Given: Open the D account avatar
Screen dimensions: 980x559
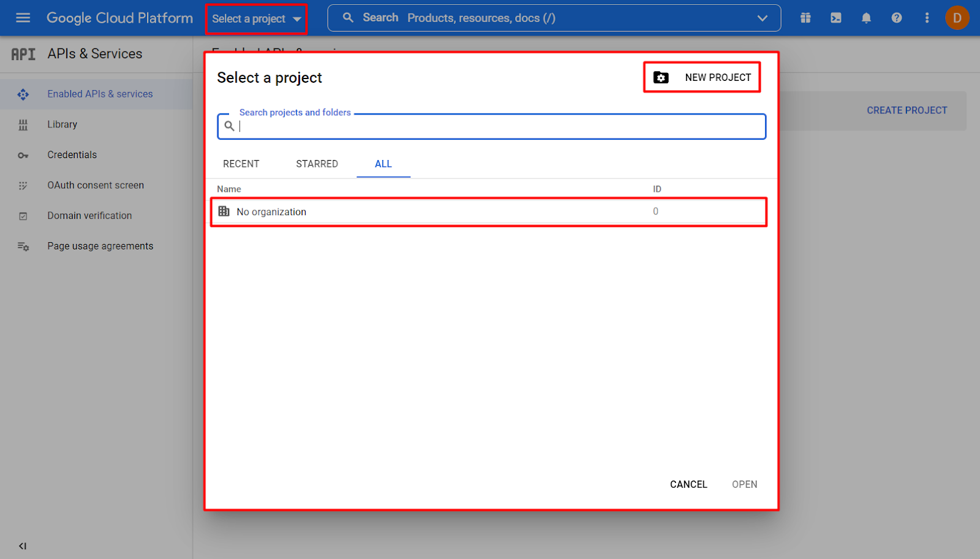Looking at the screenshot, I should point(957,18).
